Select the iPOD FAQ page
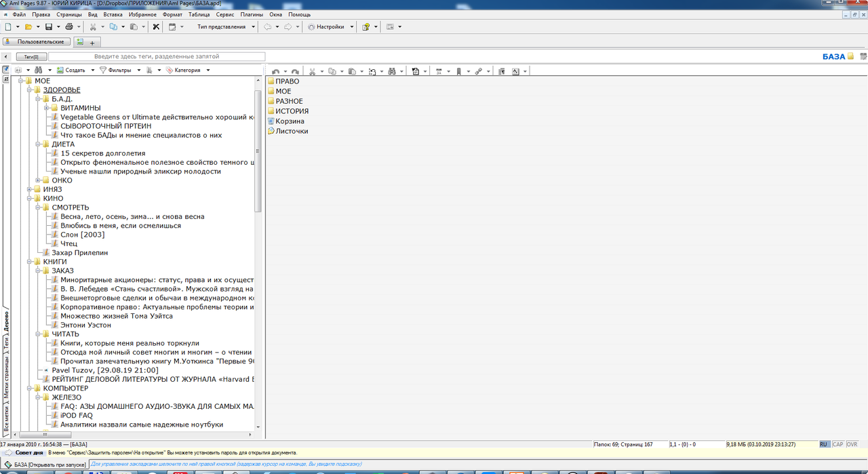Image resolution: width=868 pixels, height=474 pixels. [x=77, y=416]
